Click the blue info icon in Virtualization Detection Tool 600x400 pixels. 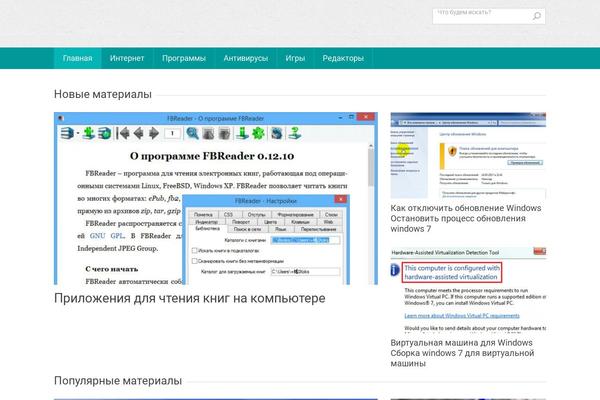coord(395,269)
